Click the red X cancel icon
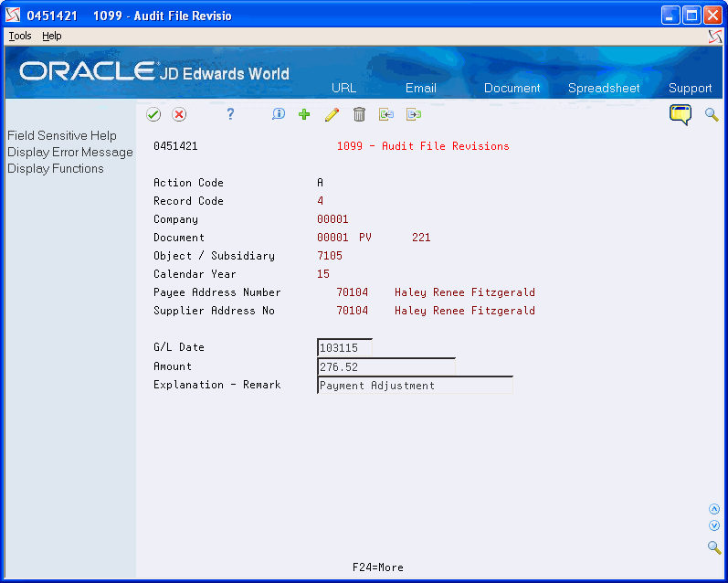Screen dimensions: 728x583 179,114
